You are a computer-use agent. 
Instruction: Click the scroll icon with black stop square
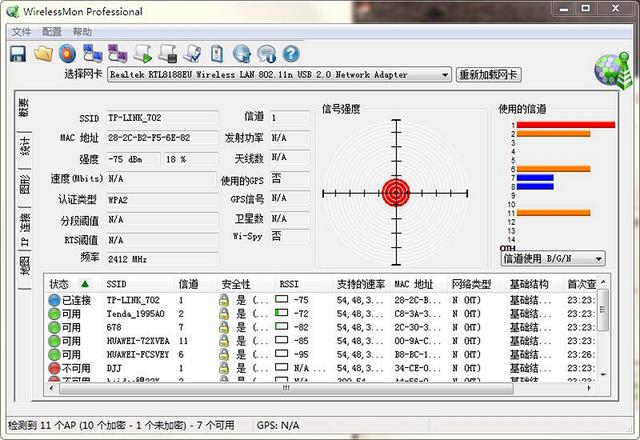tap(167, 53)
